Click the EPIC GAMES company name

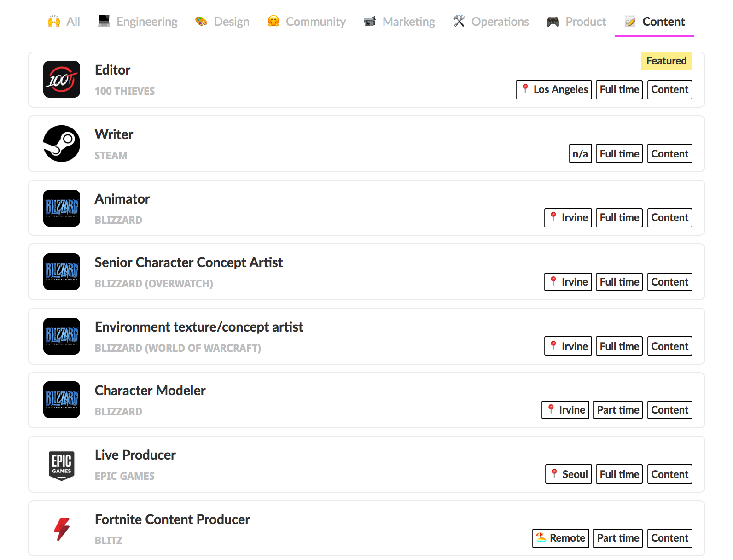tap(125, 476)
